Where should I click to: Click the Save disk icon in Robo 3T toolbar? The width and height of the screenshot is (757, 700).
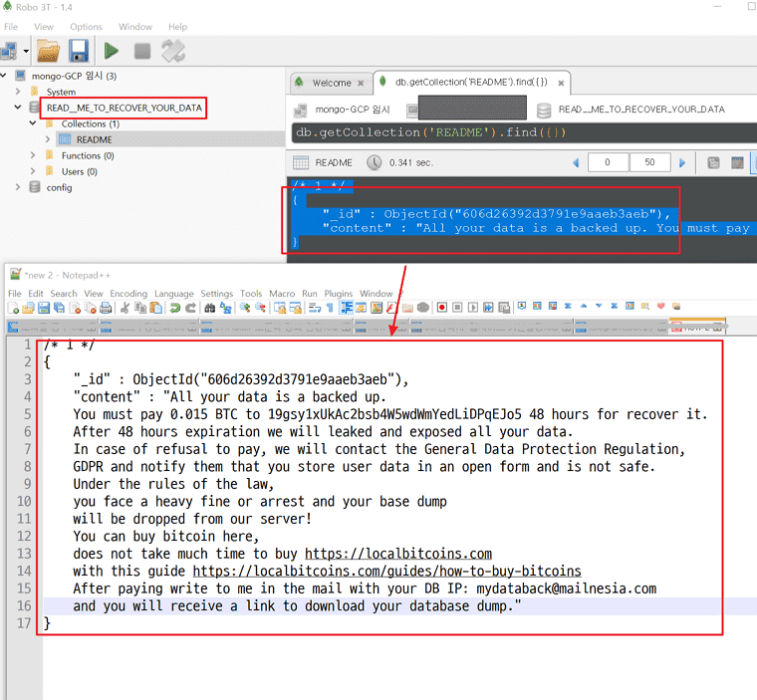point(79,51)
